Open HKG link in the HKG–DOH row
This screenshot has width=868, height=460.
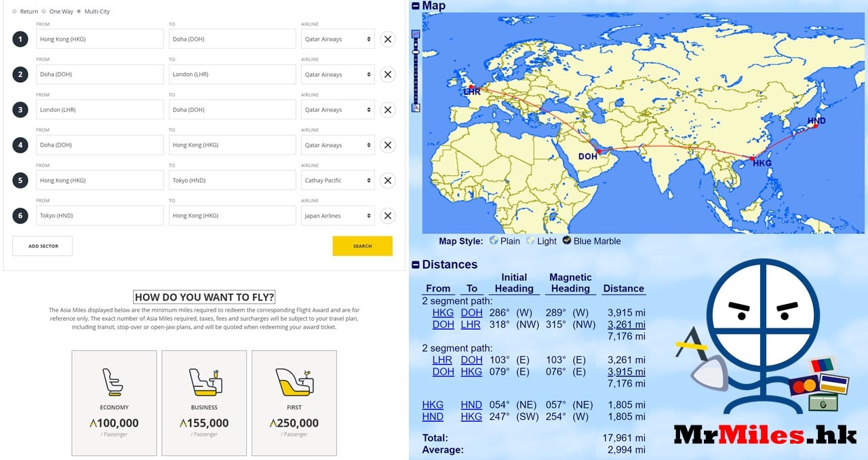point(443,313)
